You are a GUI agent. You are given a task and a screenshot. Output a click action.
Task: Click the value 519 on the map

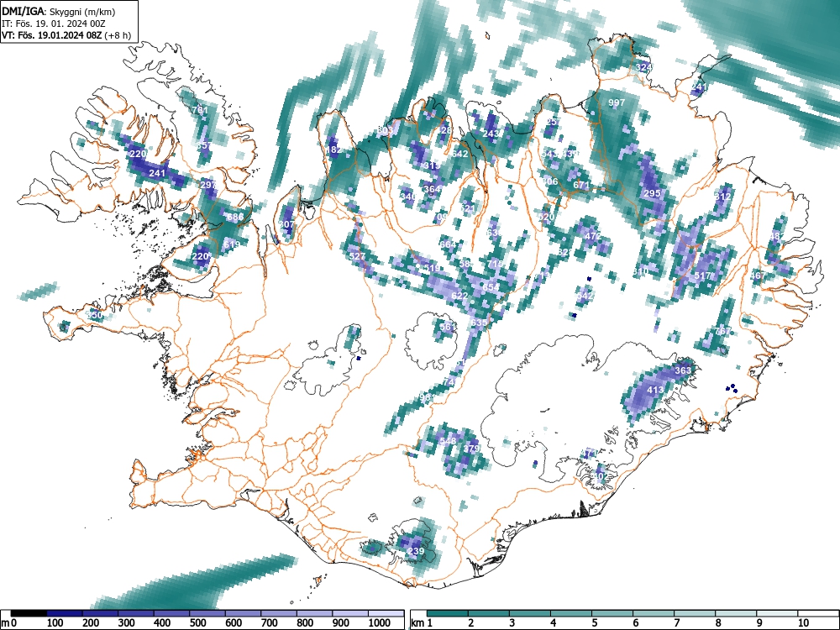[x=432, y=268]
